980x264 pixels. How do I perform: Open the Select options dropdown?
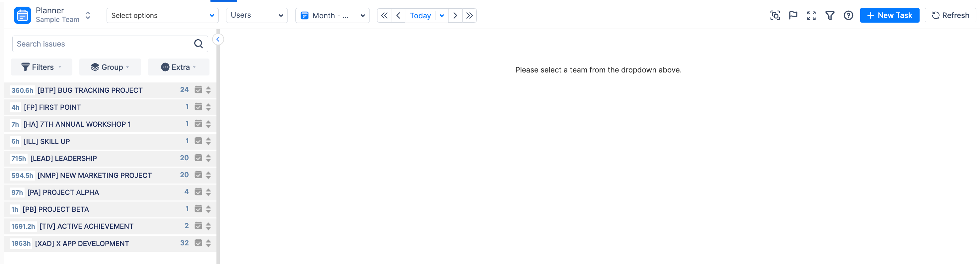[162, 16]
